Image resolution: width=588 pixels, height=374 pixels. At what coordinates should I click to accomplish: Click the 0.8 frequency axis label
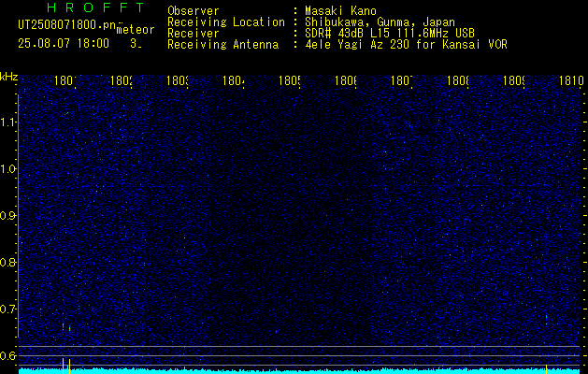(8, 262)
